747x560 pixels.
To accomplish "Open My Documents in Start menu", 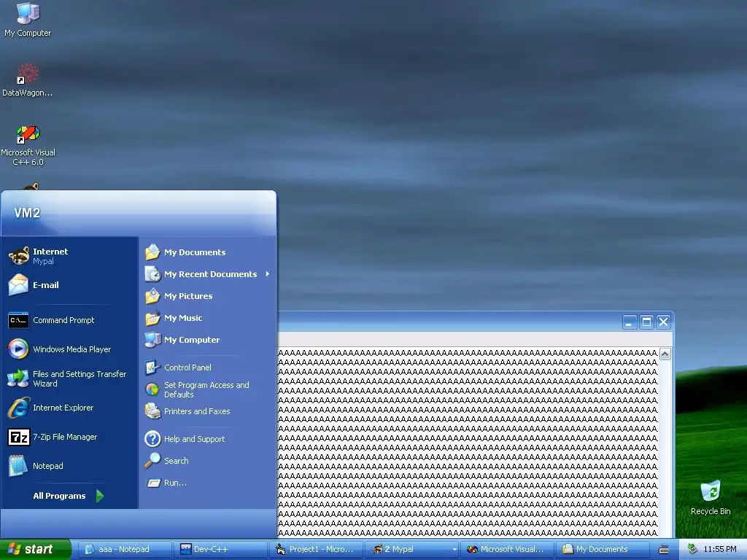I will click(x=208, y=252).
